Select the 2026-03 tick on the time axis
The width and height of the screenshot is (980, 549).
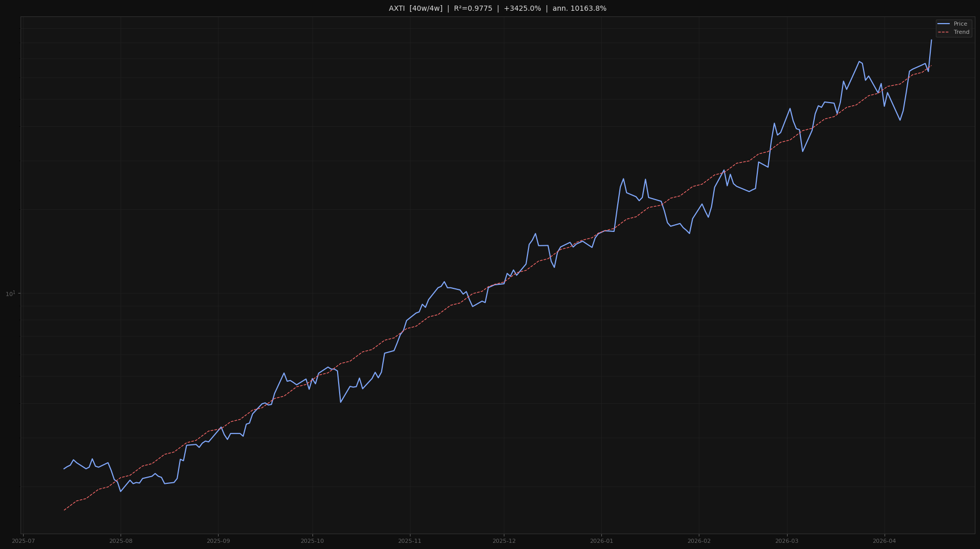tap(787, 541)
